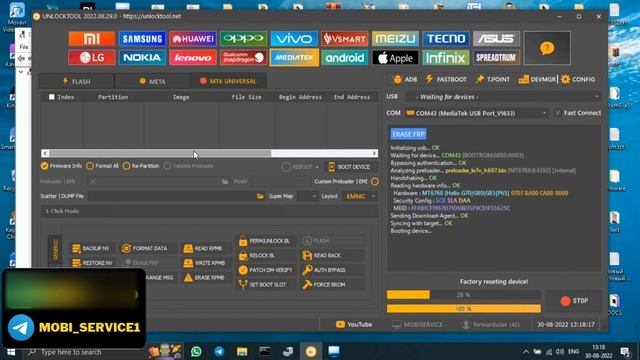The height and width of the screenshot is (360, 640).
Task: Select the Asus brand icon
Action: (x=497, y=39)
